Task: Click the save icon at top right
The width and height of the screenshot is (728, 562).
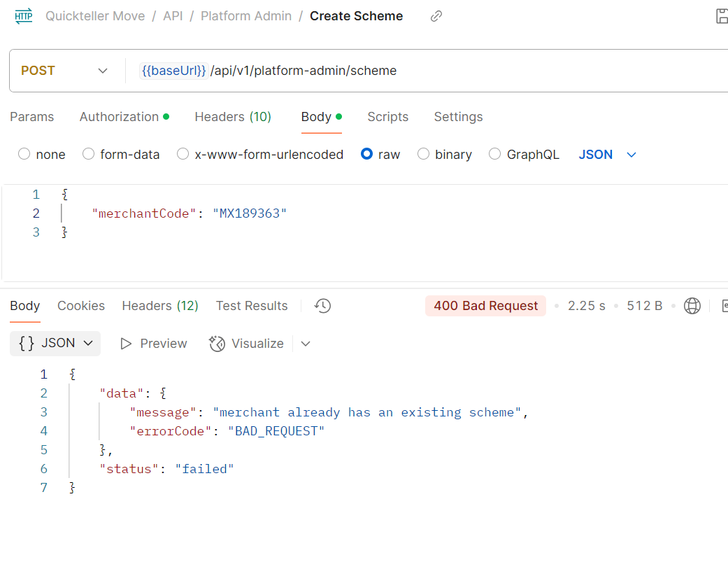Action: pyautogui.click(x=722, y=16)
